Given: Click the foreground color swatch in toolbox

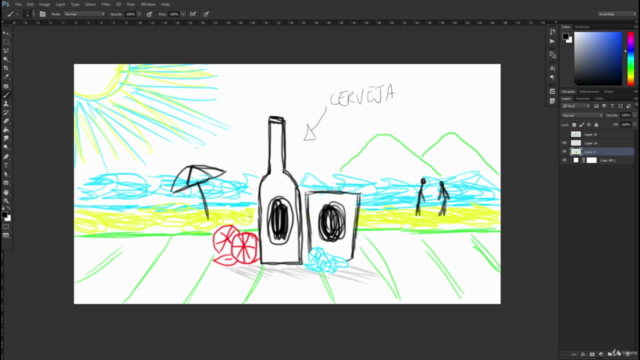Looking at the screenshot, I should point(4,215).
